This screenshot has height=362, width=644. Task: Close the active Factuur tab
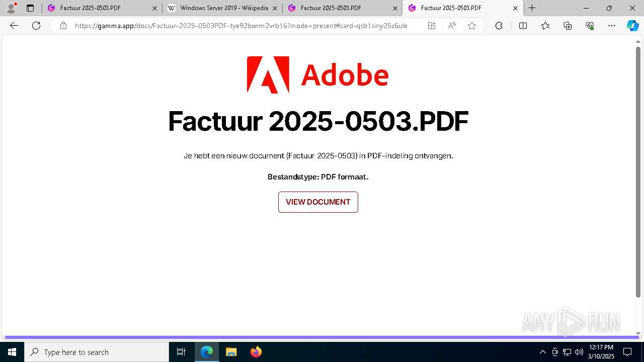[515, 8]
